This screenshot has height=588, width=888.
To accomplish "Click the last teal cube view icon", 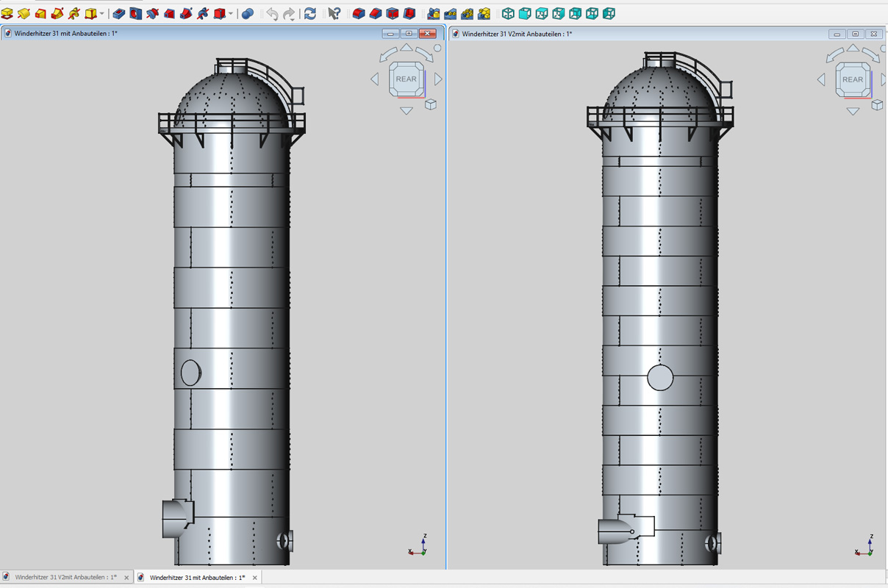I will click(609, 14).
